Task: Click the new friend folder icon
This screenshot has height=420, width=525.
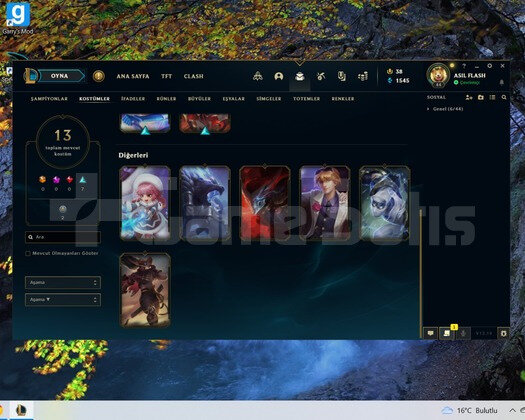Action: click(x=481, y=97)
